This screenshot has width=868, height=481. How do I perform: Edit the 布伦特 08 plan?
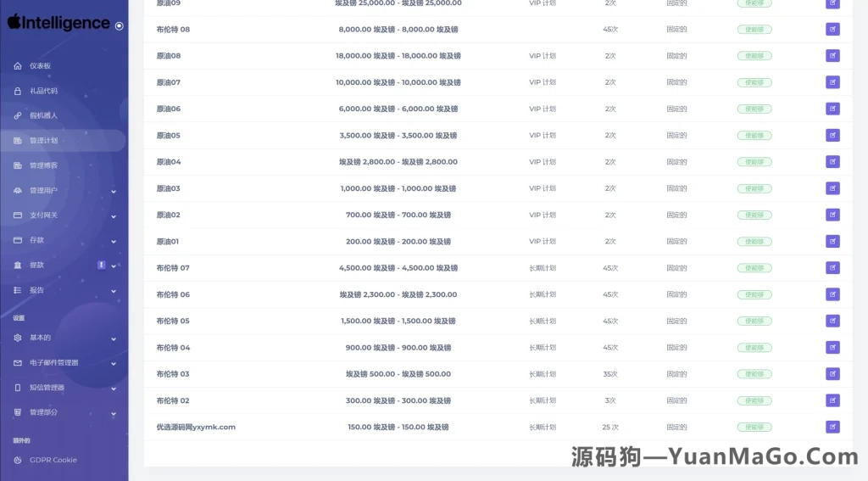pos(832,30)
